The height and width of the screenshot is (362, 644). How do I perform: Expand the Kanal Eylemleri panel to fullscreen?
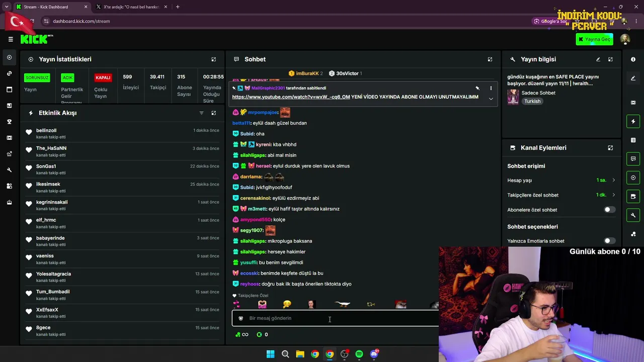pyautogui.click(x=610, y=148)
